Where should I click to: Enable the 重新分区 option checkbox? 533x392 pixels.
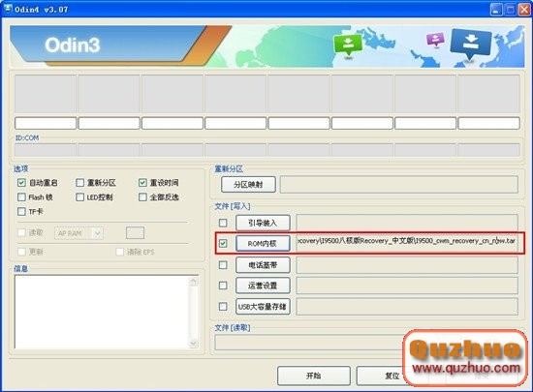[79, 183]
